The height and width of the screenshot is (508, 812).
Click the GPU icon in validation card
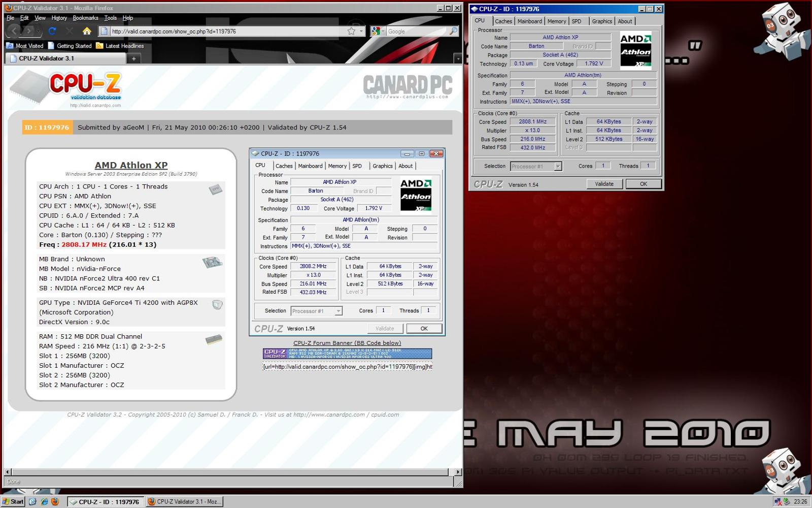coord(217,305)
